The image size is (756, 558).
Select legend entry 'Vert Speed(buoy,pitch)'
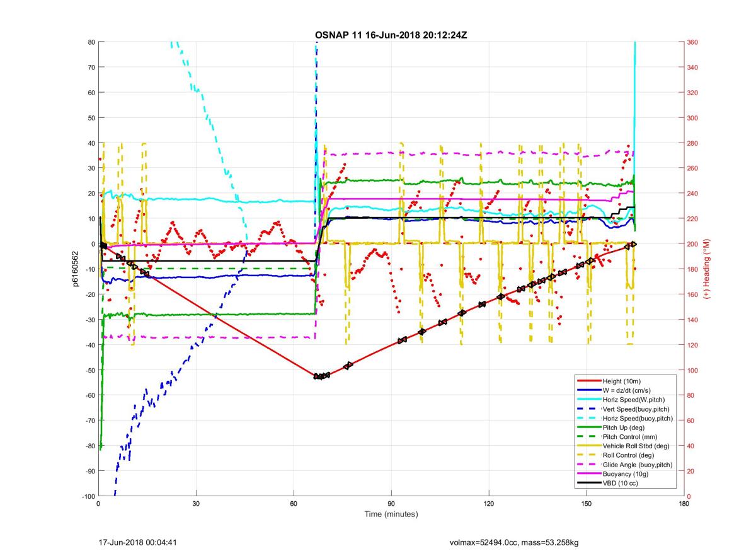click(x=636, y=409)
